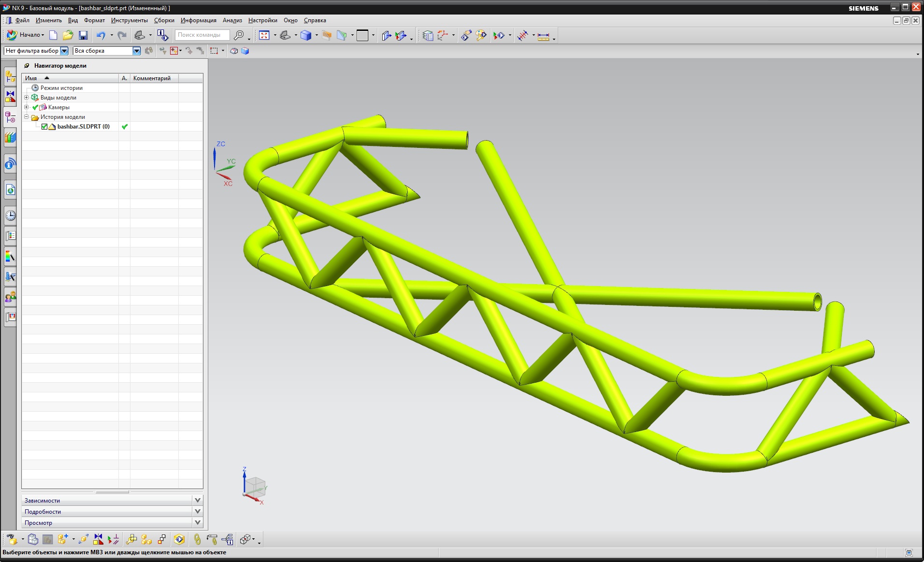Redo the last undone action
Image resolution: width=924 pixels, height=562 pixels.
(x=122, y=35)
